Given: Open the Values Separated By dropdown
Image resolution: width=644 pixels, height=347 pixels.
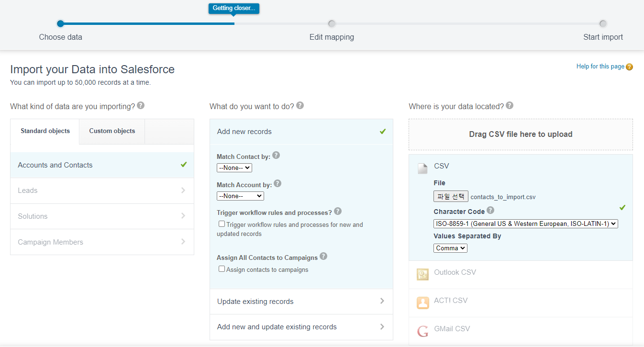Looking at the screenshot, I should coord(451,248).
